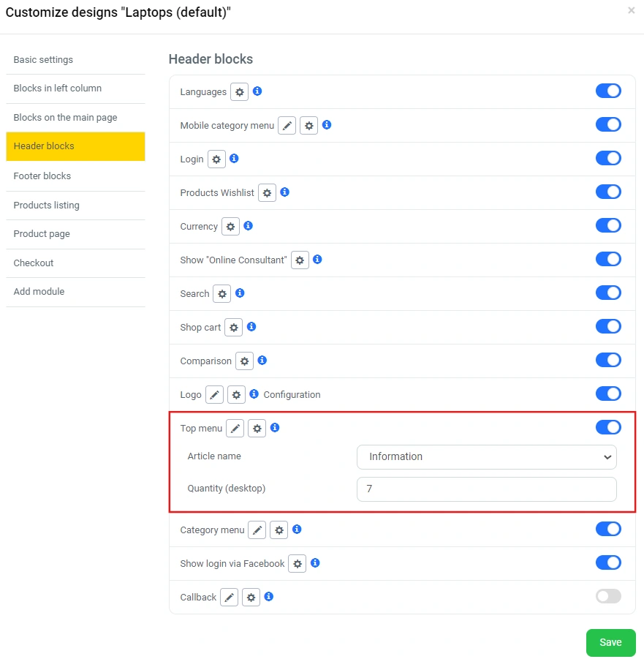644x659 pixels.
Task: Disable the Search block toggle
Action: 608,293
